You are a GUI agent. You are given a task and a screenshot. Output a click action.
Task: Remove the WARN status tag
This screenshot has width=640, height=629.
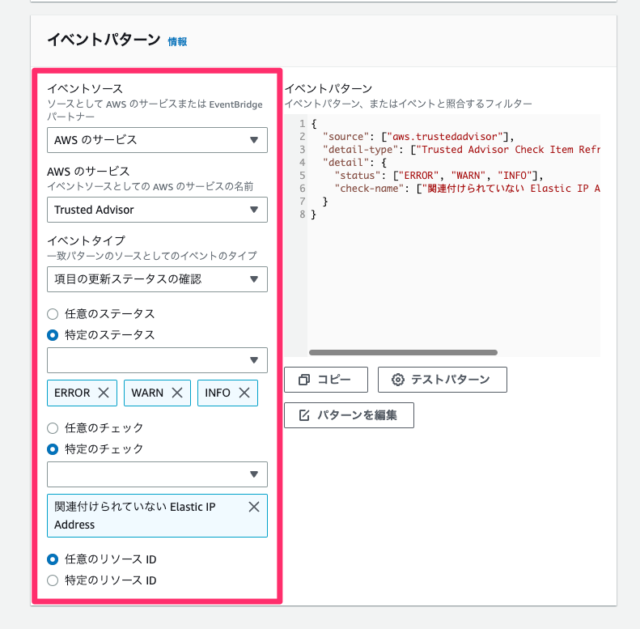(177, 393)
